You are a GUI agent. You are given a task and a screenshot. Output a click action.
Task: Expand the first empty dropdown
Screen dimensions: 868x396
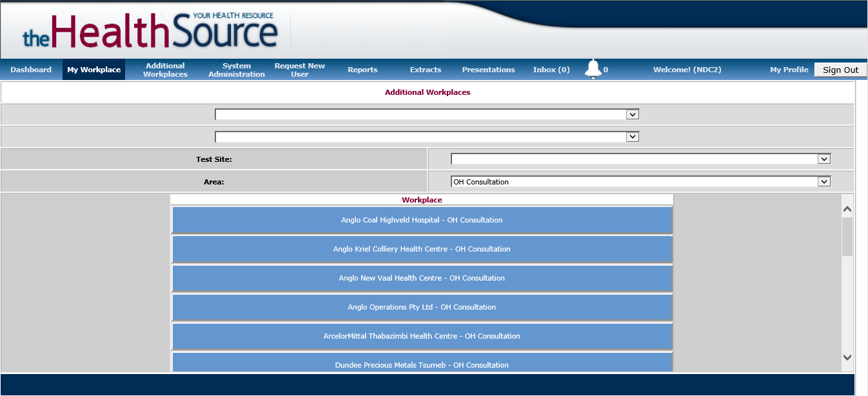[x=427, y=114]
